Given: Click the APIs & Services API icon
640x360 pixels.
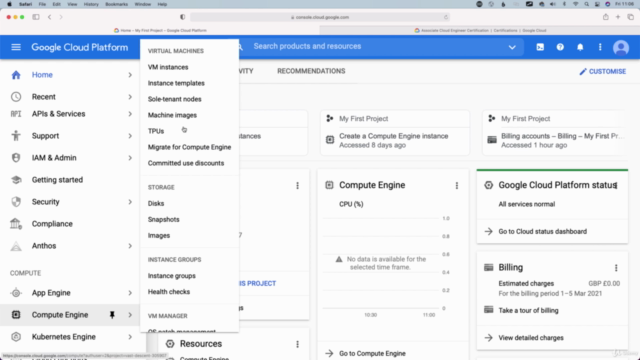Looking at the screenshot, I should coord(16,114).
